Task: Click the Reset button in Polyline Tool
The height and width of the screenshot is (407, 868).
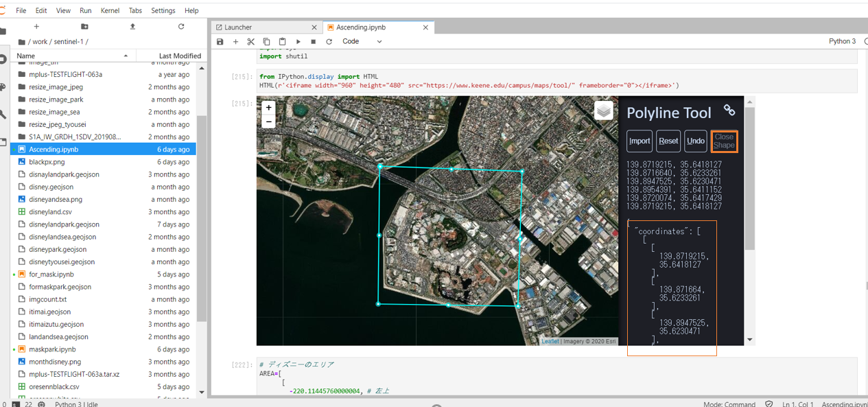Action: (668, 141)
